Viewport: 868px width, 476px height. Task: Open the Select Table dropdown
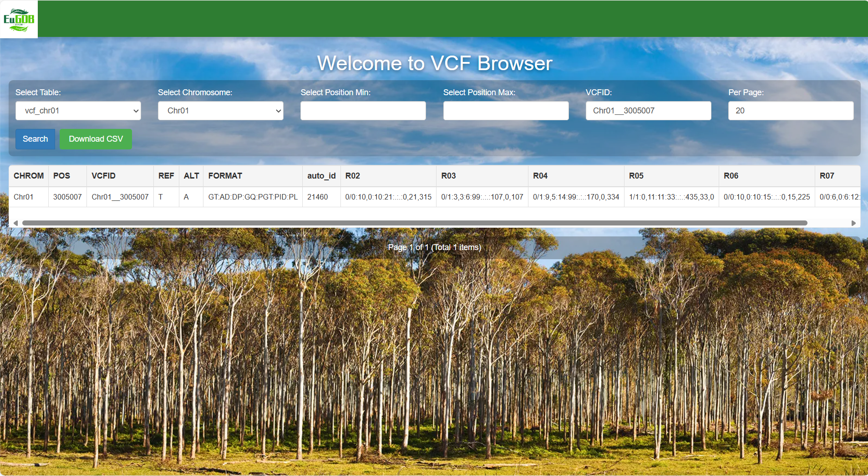78,111
